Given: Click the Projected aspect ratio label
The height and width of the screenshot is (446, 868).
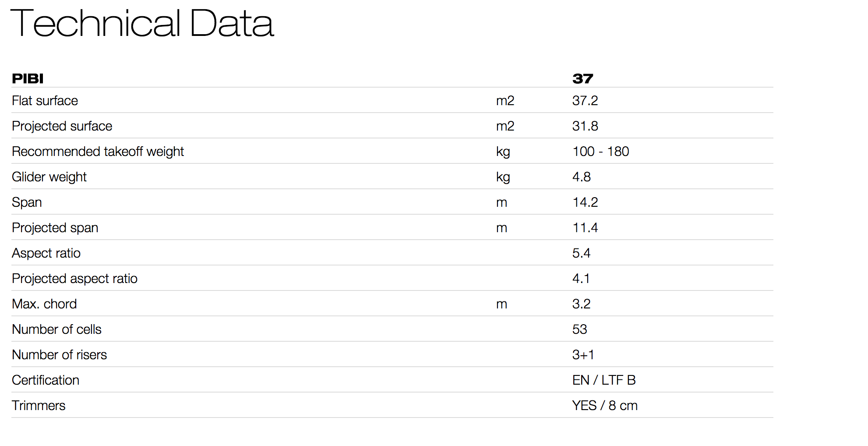Looking at the screenshot, I should pos(74,279).
